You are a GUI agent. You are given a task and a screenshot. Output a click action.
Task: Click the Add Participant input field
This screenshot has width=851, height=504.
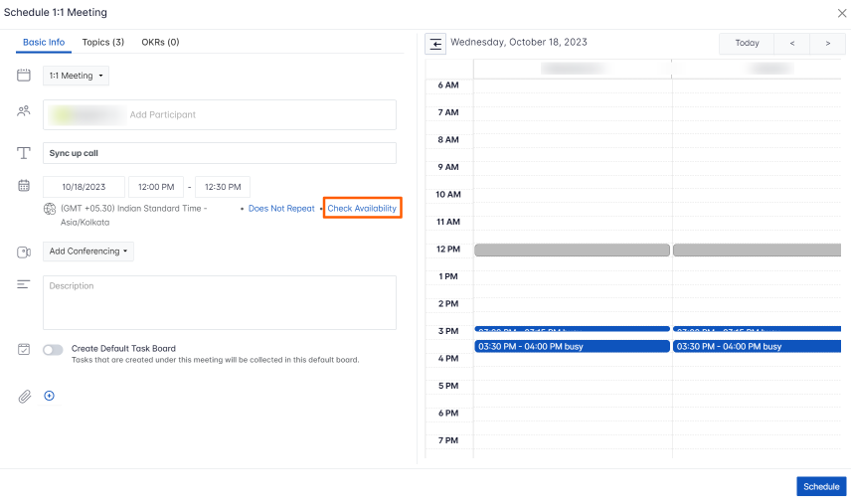coord(220,115)
